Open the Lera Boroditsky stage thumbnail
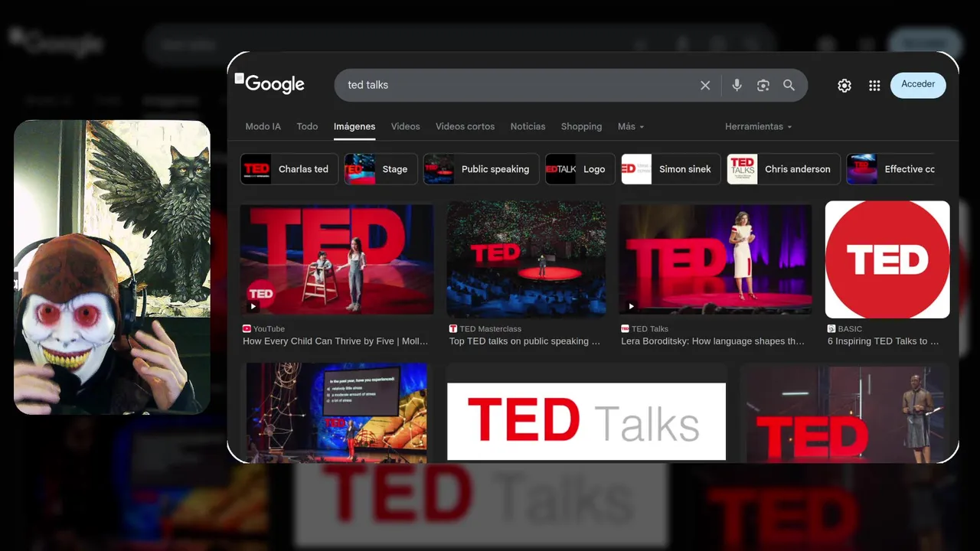 coord(715,259)
